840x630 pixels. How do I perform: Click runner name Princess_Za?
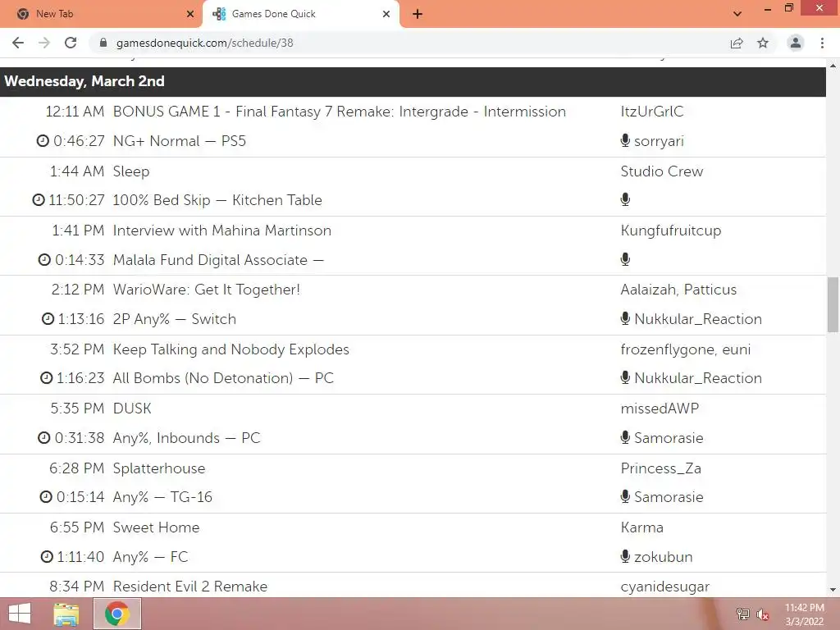click(660, 468)
